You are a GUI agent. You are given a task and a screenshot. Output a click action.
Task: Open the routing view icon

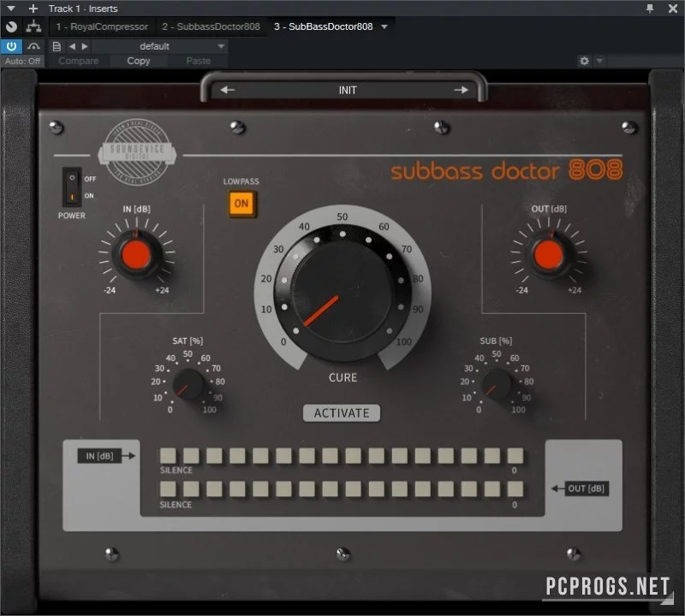pos(33,27)
